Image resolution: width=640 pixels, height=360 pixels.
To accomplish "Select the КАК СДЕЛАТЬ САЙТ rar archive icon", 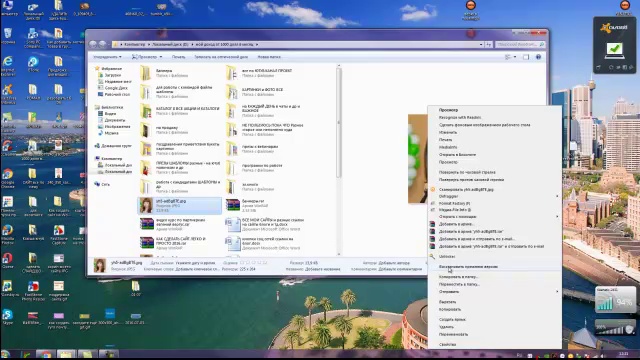I will 147,243.
